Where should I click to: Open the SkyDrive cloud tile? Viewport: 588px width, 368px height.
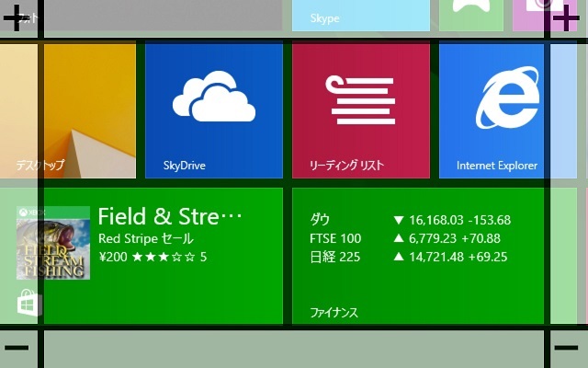[213, 110]
